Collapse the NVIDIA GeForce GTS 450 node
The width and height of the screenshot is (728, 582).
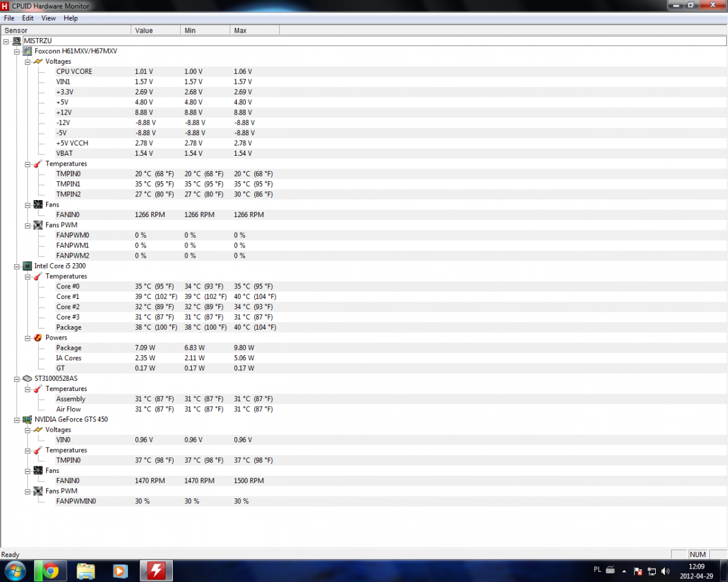point(17,420)
